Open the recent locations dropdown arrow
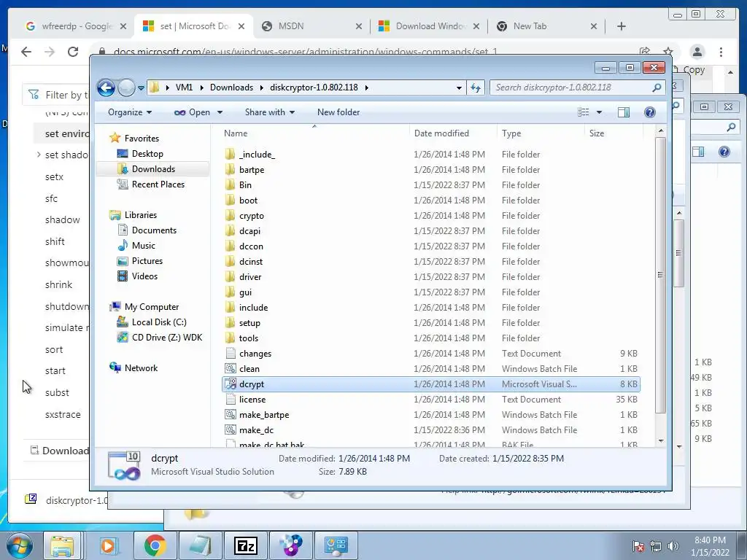The width and height of the screenshot is (747, 560). click(141, 88)
